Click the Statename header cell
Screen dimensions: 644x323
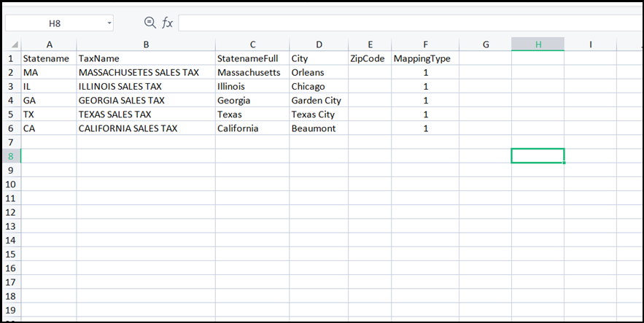49,58
